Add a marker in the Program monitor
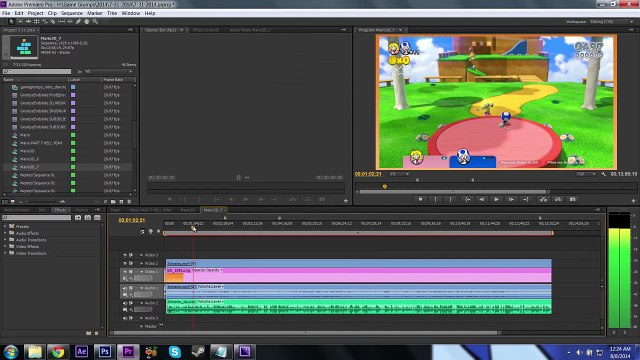This screenshot has height=360, width=640. [420, 199]
